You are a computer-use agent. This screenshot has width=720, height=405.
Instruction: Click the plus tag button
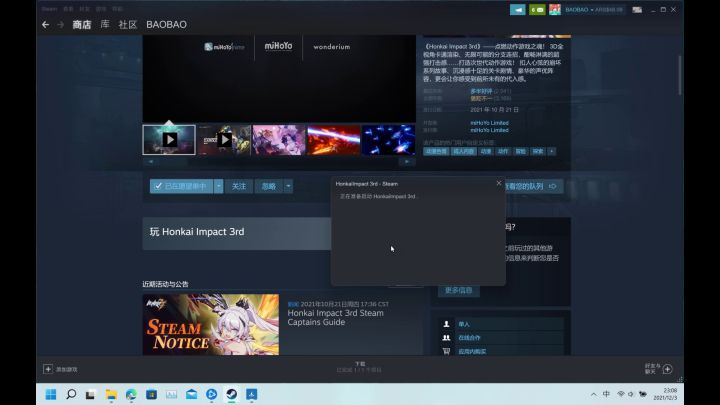click(551, 152)
